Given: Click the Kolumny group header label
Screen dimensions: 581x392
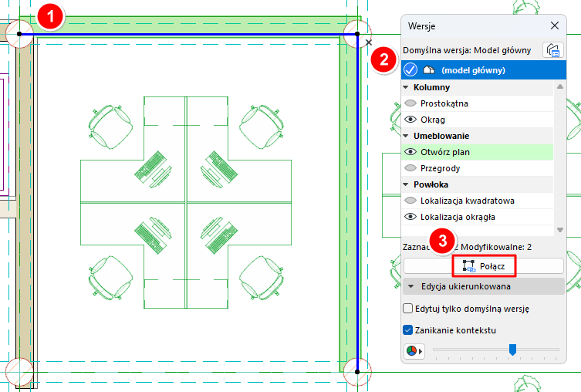Looking at the screenshot, I should tap(431, 87).
